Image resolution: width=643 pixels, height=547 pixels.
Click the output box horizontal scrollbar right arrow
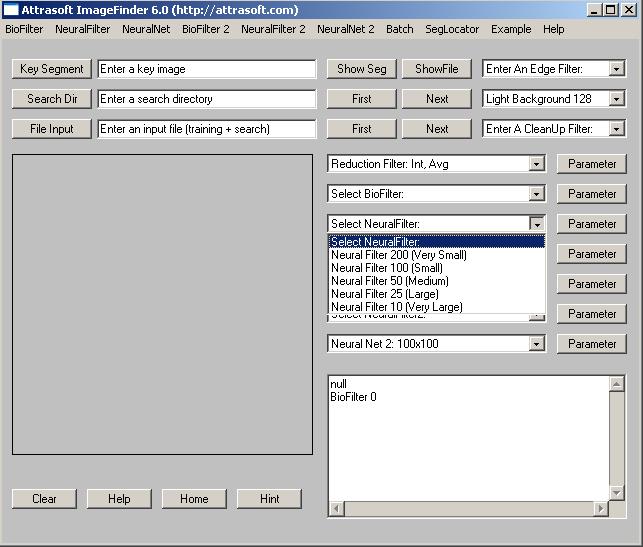[601, 509]
